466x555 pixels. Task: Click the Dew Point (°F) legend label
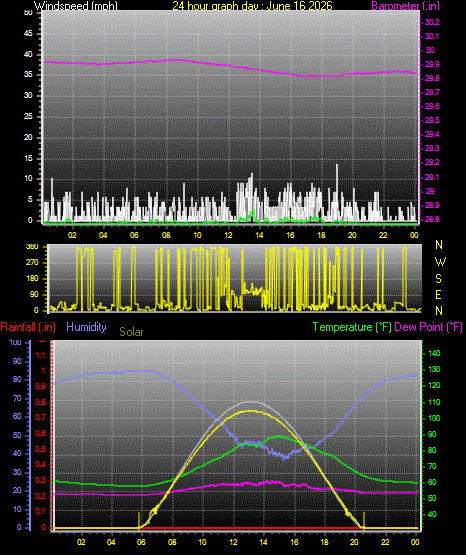[x=428, y=327]
